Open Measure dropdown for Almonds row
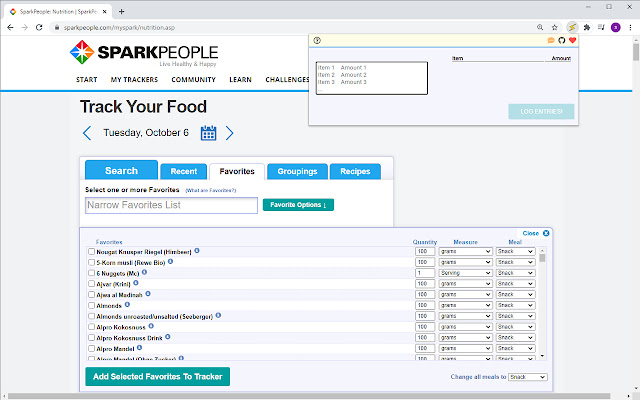640x400 pixels. point(465,305)
